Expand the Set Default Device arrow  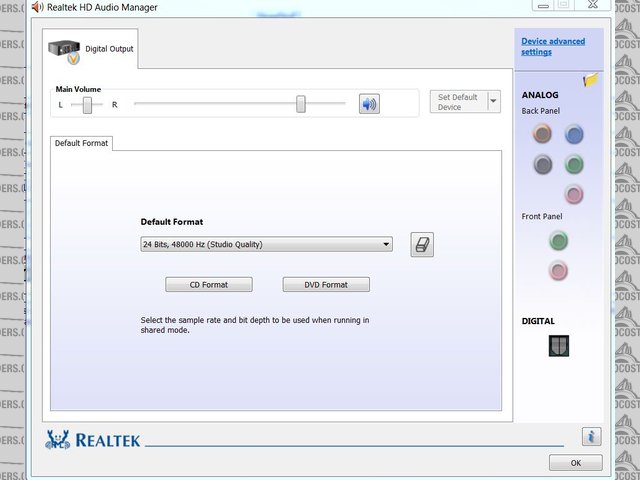493,101
